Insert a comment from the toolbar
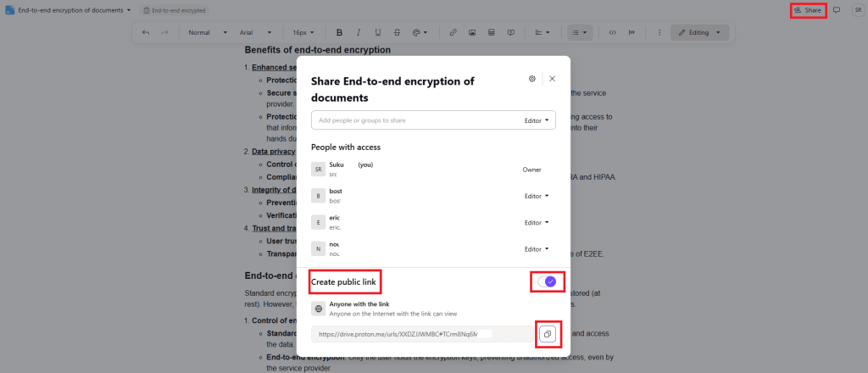Screen dimensions: 868x373 pos(511,33)
